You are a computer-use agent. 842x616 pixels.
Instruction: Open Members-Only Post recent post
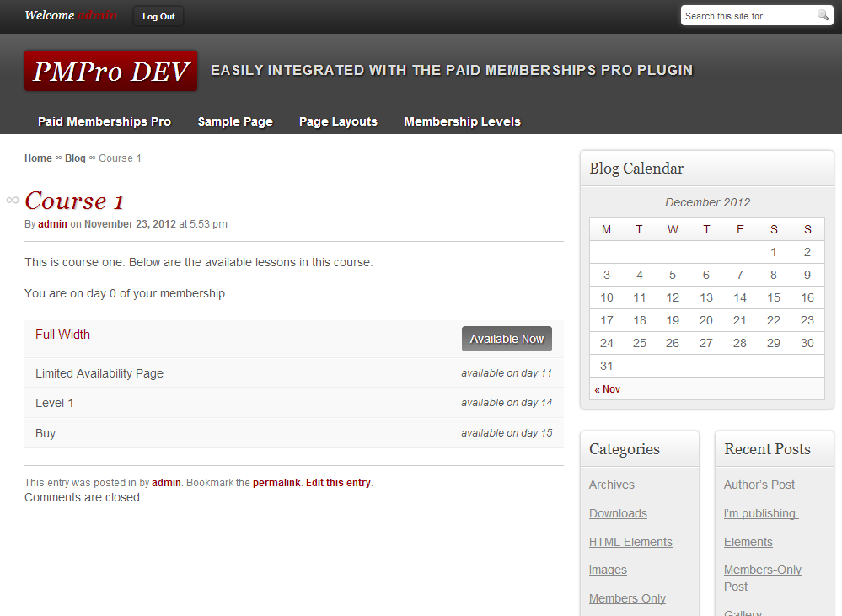click(763, 578)
